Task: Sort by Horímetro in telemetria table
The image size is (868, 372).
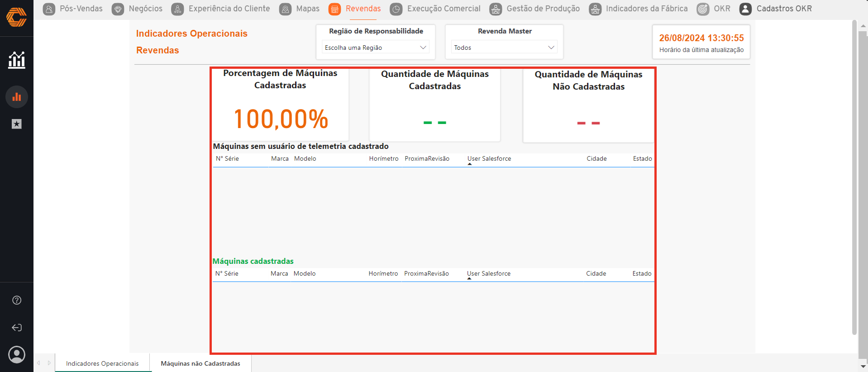Action: click(x=384, y=158)
